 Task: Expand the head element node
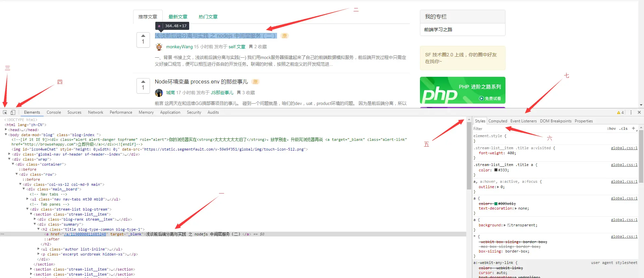tap(6, 129)
